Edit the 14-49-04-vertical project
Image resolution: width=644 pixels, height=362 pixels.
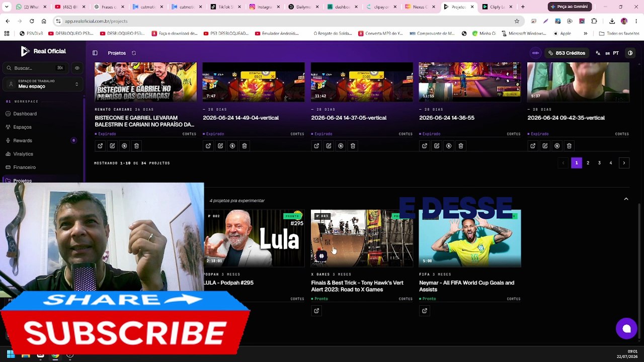(x=220, y=146)
